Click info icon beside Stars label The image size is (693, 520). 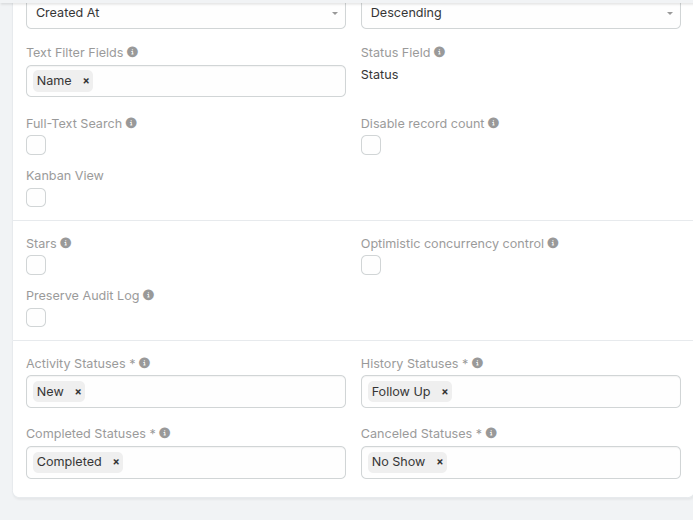pyautogui.click(x=66, y=243)
